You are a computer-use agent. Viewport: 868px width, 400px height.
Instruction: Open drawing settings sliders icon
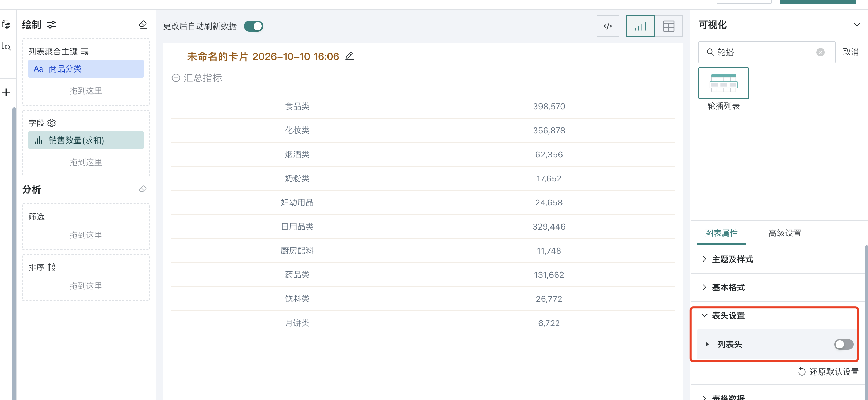(x=52, y=25)
